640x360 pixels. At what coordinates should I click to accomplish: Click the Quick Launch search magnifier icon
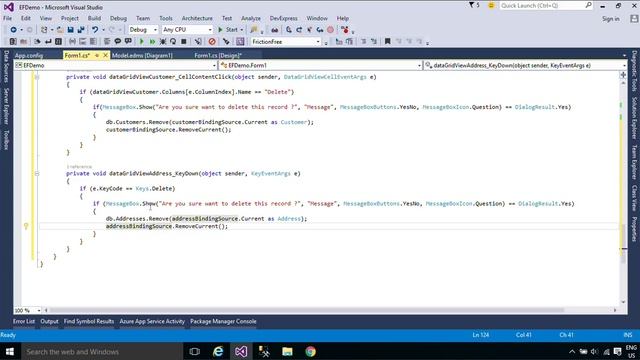pos(589,5)
